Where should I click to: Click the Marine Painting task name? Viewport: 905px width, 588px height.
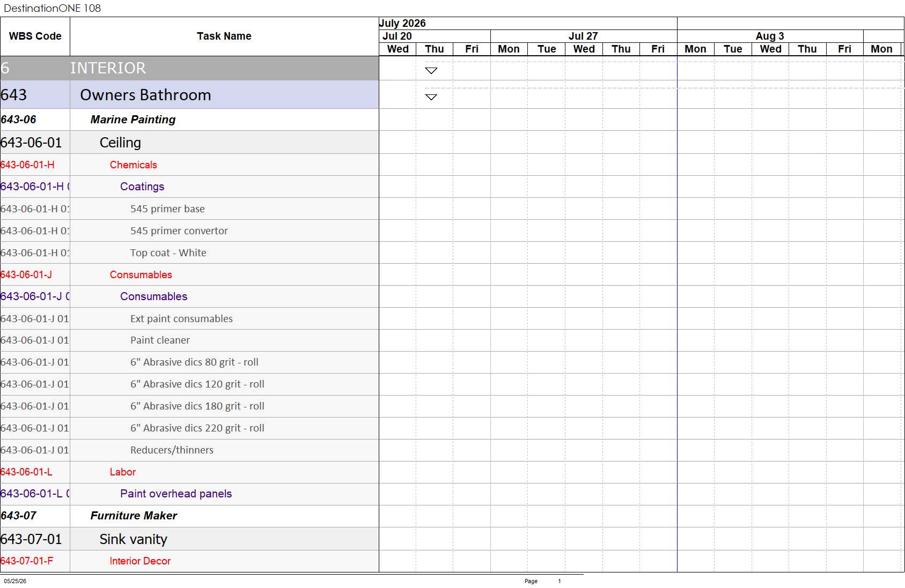pyautogui.click(x=133, y=120)
